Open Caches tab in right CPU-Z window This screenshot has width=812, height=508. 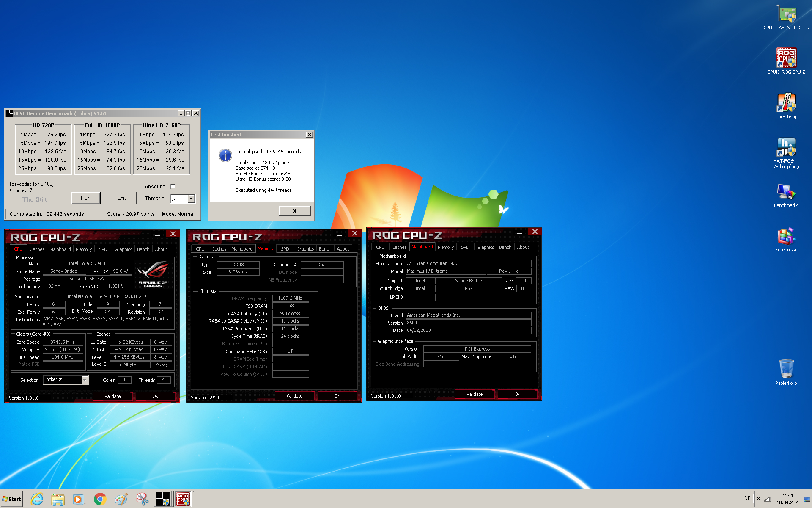tap(399, 247)
